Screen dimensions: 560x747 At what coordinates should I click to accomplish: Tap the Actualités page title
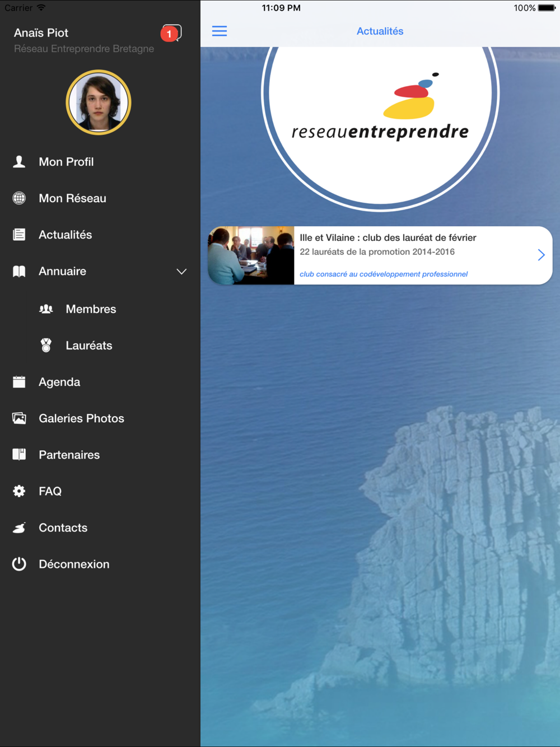pyautogui.click(x=380, y=31)
